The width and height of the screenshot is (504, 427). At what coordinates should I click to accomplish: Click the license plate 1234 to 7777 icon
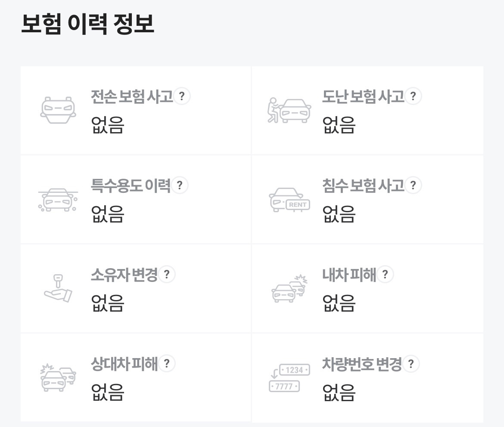[x=289, y=378]
